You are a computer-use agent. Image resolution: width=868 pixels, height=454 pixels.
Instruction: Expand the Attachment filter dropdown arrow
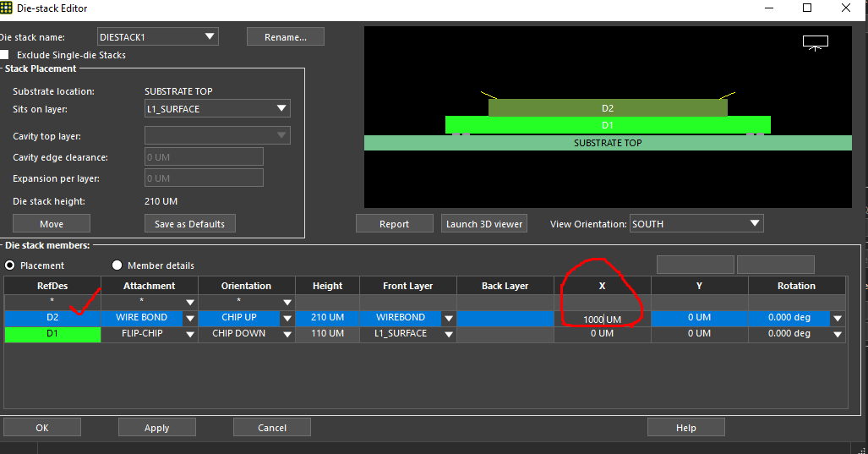[190, 303]
